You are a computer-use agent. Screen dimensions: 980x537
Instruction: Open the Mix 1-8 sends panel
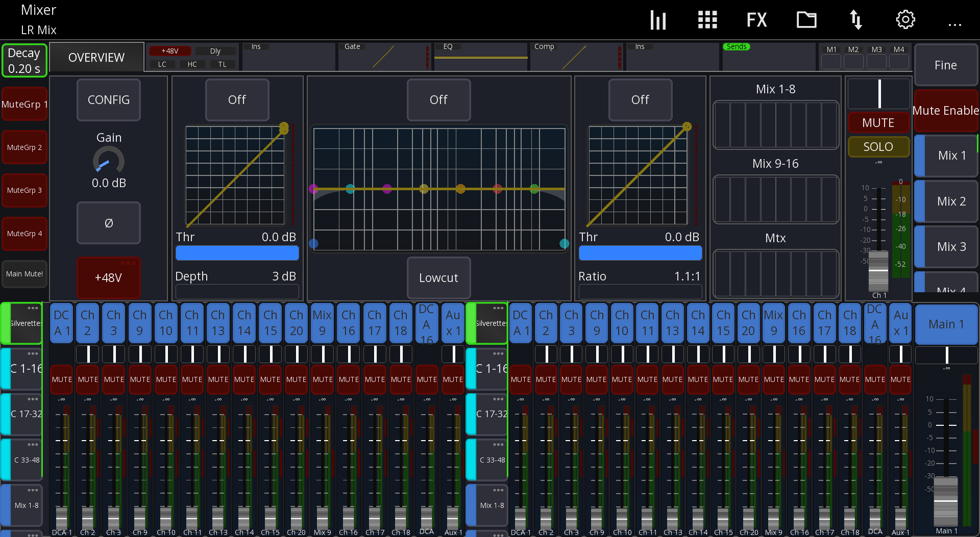775,125
